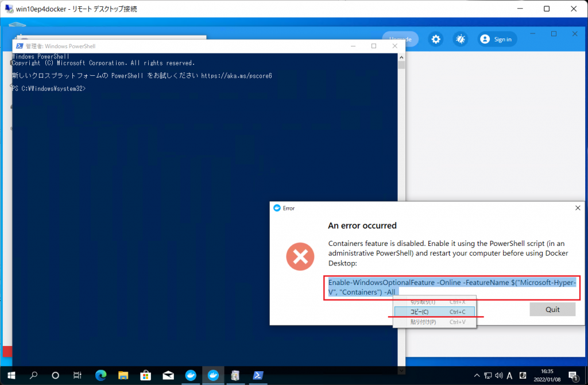Open Docker Desktop settings gear icon
This screenshot has height=385, width=588.
tap(436, 39)
